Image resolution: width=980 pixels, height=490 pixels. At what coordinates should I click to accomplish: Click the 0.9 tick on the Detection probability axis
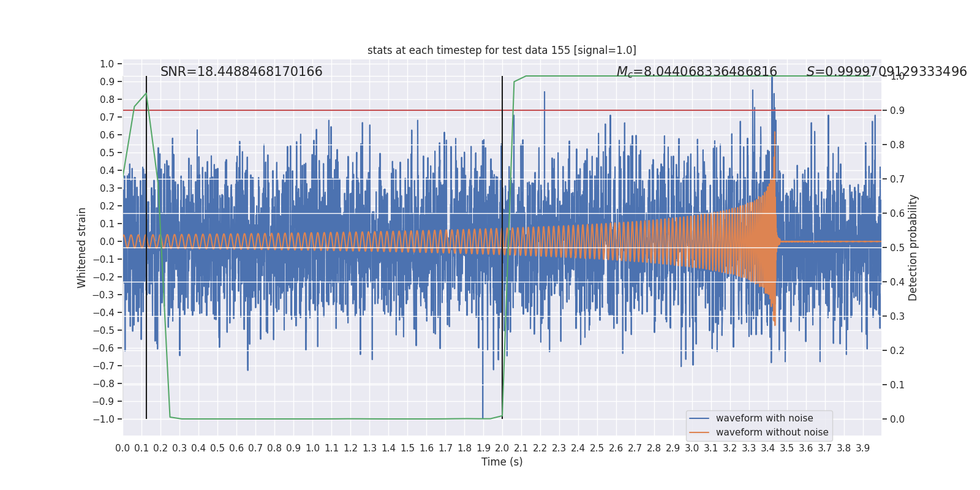pos(897,110)
